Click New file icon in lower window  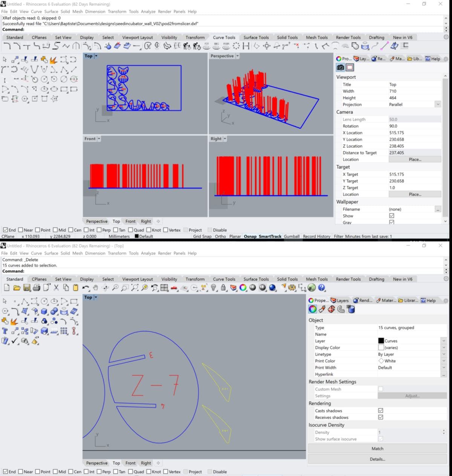point(7,288)
